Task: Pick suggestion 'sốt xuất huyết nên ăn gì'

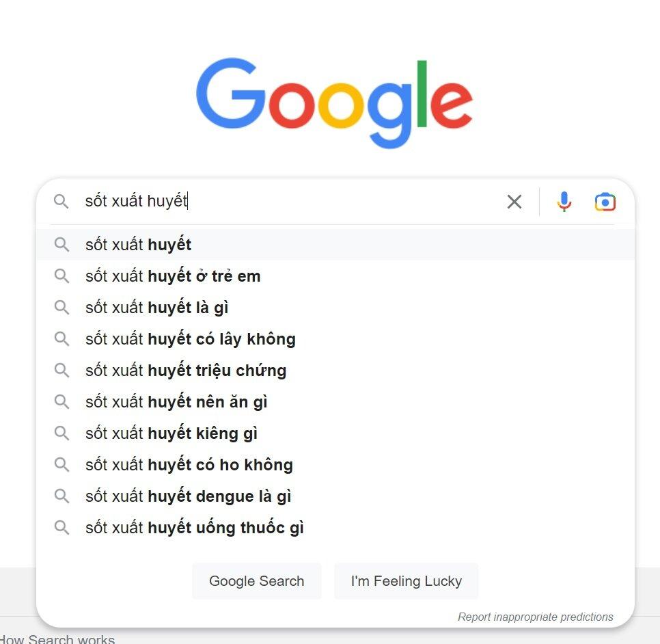Action: [176, 402]
